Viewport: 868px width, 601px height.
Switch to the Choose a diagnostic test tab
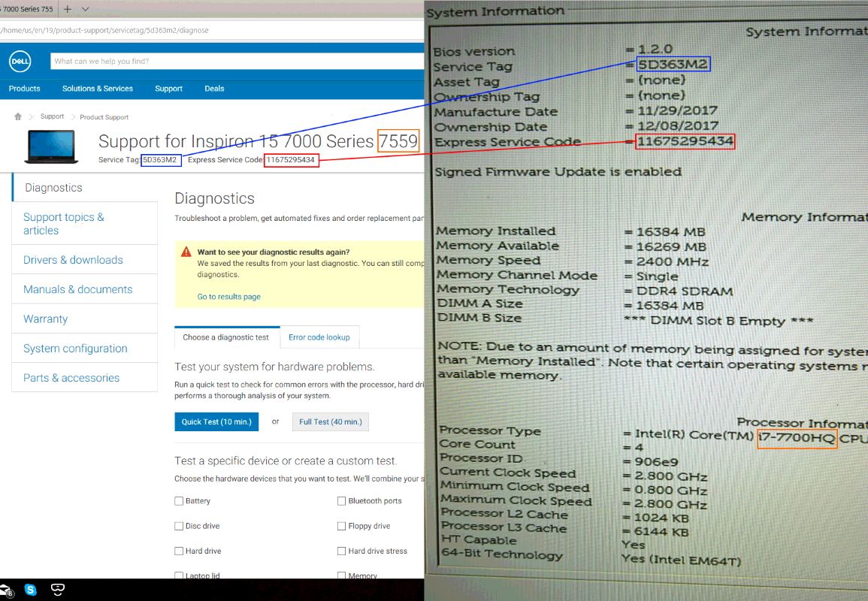click(x=226, y=337)
